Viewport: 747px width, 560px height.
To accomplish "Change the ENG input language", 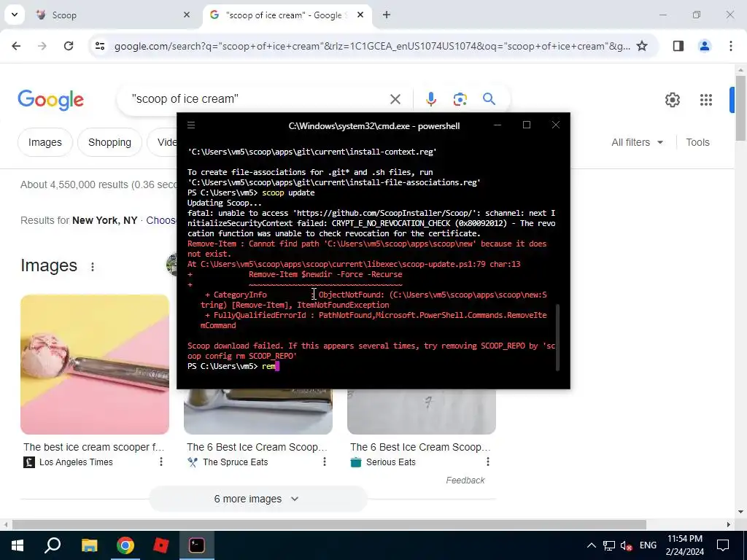I will 648,545.
